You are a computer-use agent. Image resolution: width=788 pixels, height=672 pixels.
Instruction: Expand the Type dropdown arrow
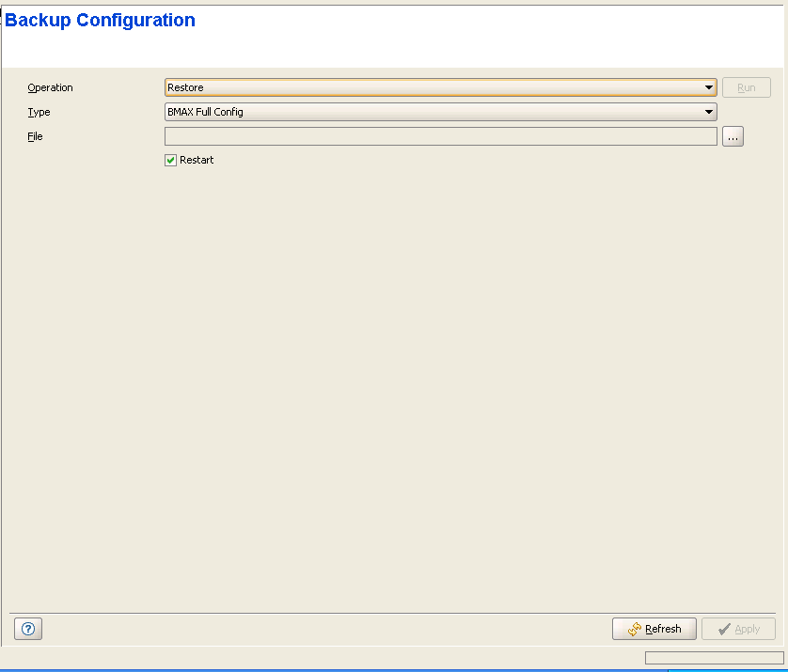[709, 112]
